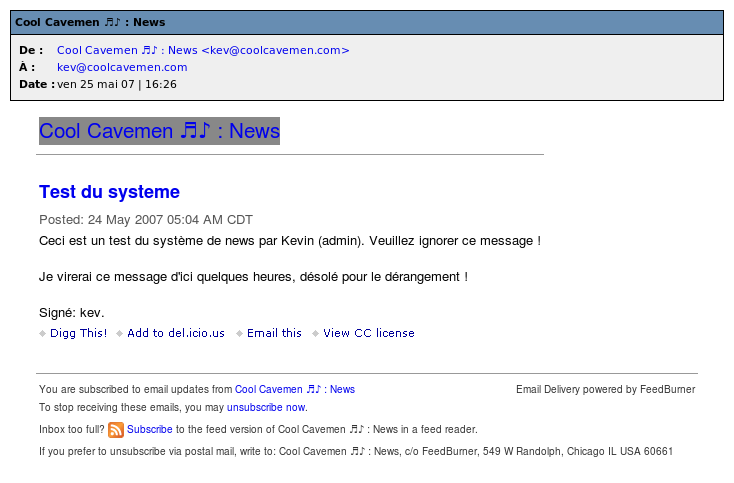Click the recipient address in the À field
This screenshot has height=483, width=734.
[x=122, y=67]
